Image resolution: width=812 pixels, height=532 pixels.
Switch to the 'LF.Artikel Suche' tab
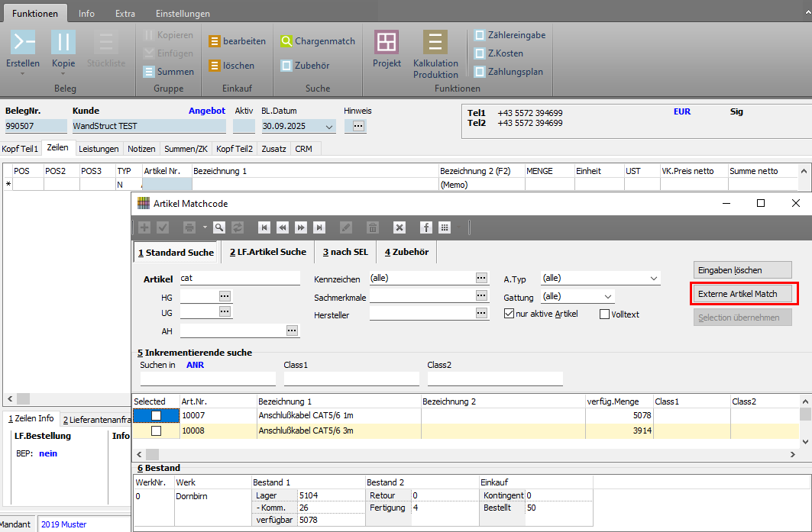click(267, 252)
